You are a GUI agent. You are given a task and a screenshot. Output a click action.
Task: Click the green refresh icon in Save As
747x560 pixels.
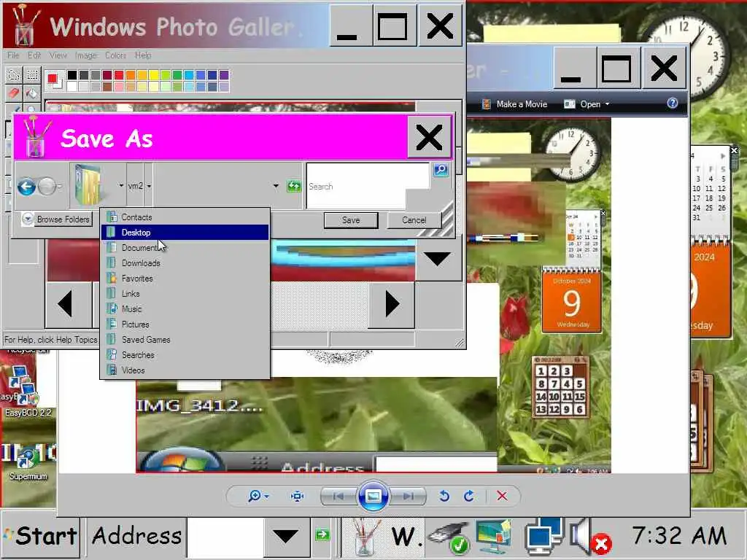tap(293, 186)
